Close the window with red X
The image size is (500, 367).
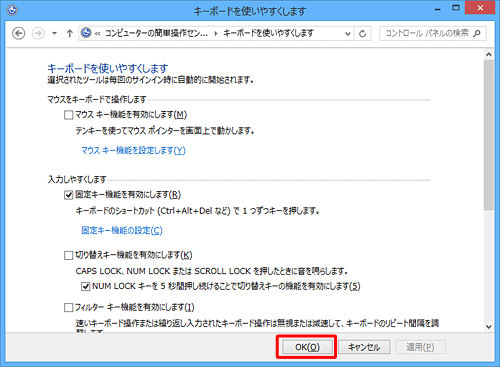coord(480,8)
